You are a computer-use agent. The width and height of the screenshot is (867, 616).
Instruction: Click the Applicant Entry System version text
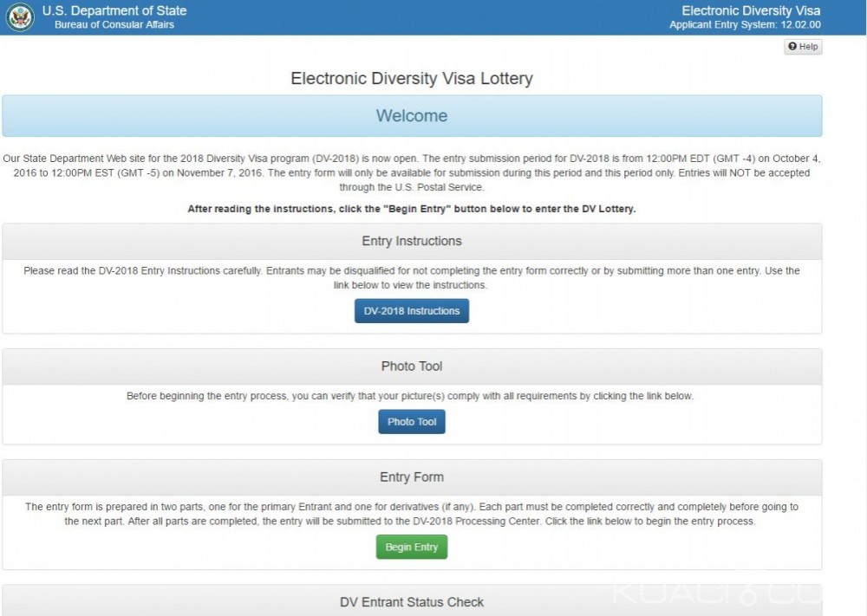[744, 25]
